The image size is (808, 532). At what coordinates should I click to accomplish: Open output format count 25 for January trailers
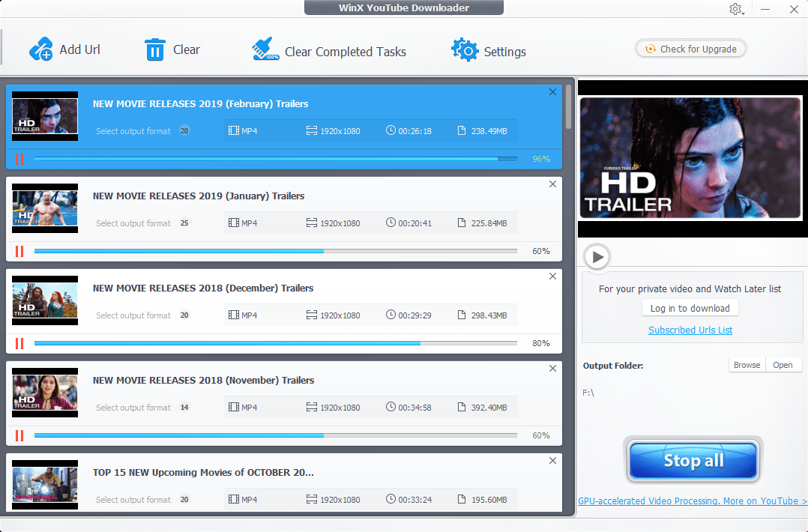pos(184,223)
